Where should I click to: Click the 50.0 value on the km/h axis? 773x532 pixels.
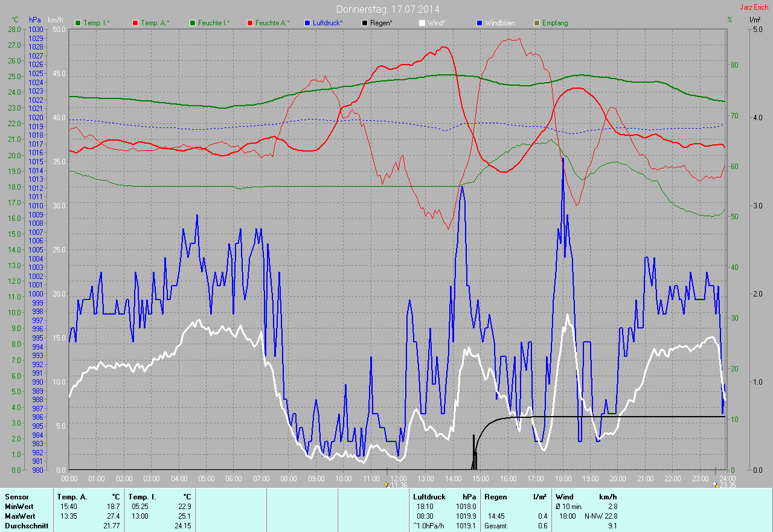59,29
